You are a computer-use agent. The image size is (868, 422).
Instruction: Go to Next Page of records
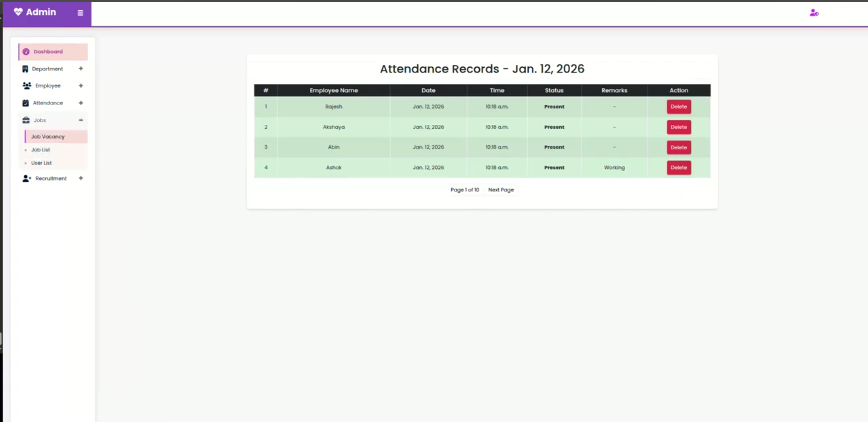(501, 190)
